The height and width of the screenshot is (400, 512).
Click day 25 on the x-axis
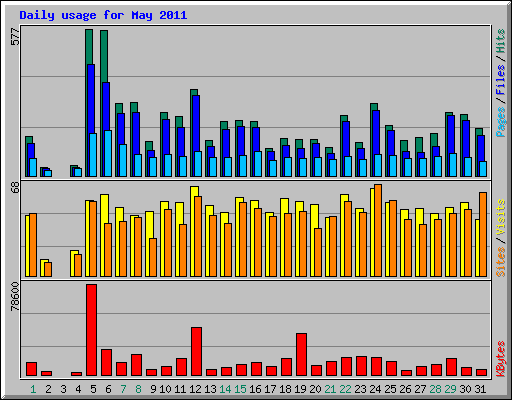pos(390,389)
